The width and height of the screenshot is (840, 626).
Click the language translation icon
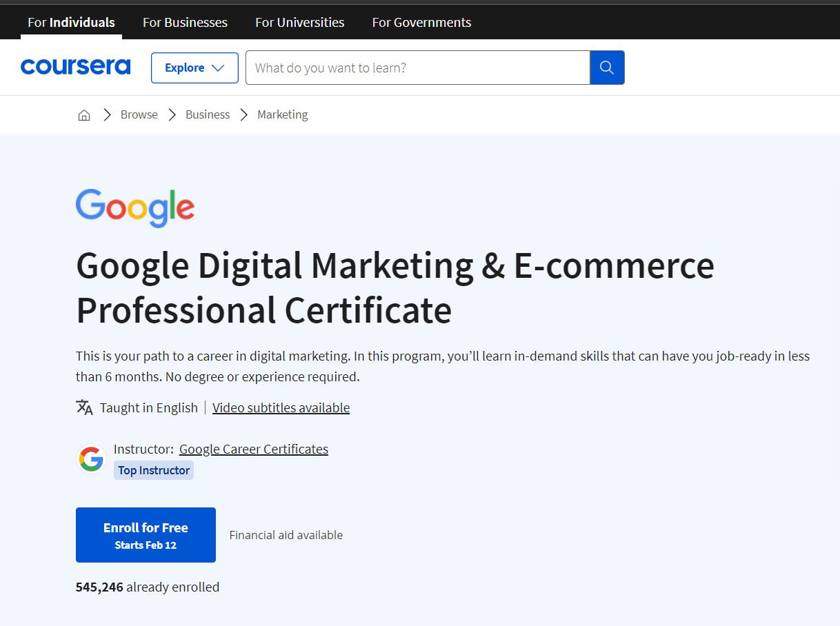pyautogui.click(x=84, y=407)
